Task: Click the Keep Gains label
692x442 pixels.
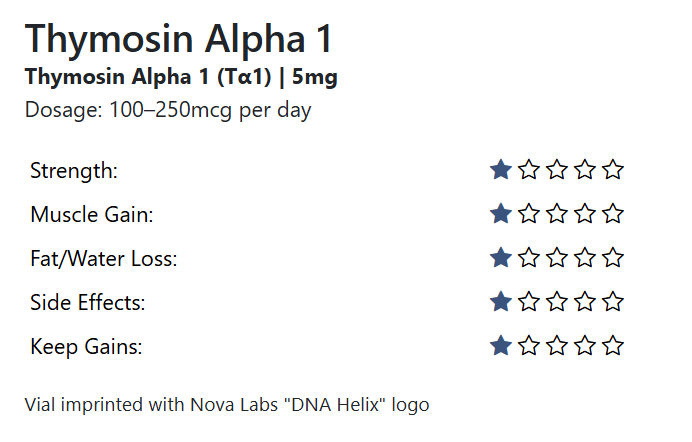Action: 86,347
